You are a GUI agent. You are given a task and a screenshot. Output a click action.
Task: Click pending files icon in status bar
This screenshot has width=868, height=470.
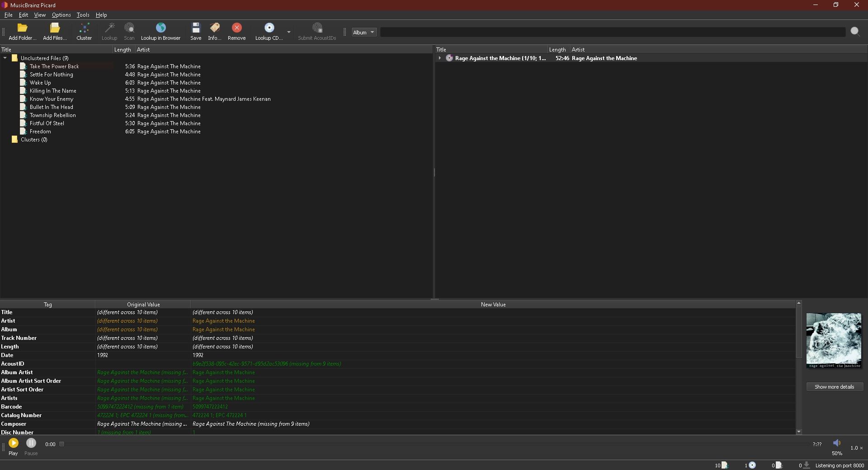pyautogui.click(x=779, y=465)
